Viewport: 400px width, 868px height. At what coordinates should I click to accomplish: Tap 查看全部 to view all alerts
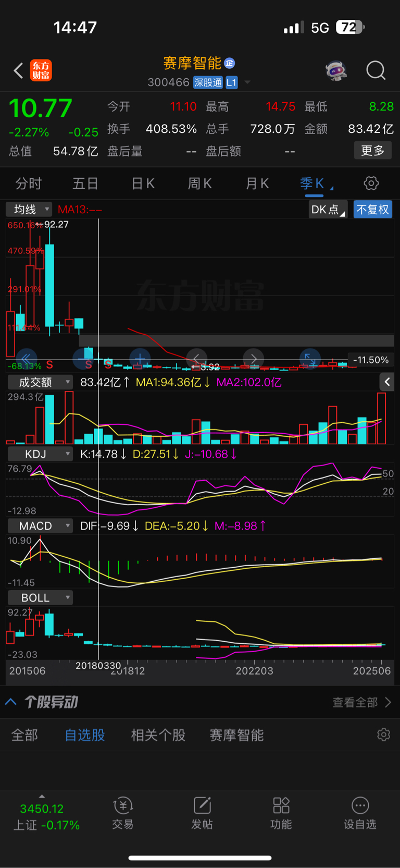coord(361,702)
